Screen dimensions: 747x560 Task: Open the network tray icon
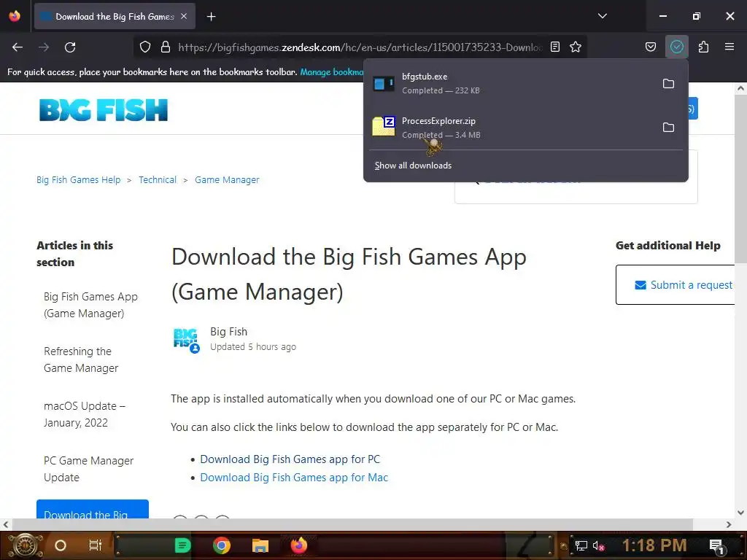pyautogui.click(x=581, y=545)
